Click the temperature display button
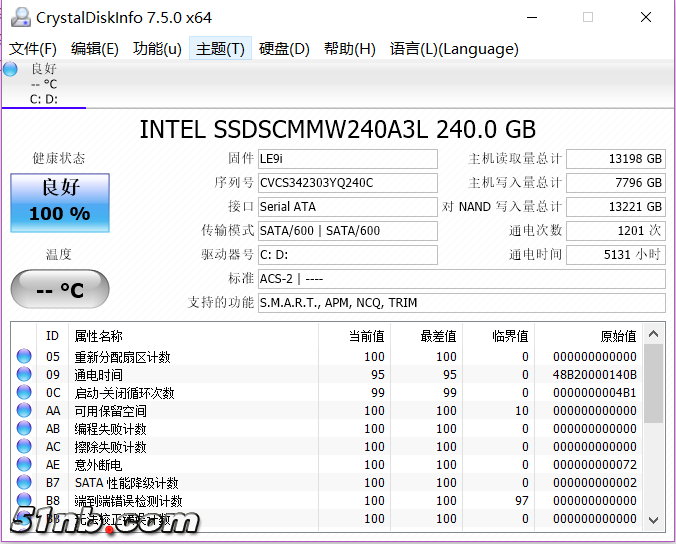676x544 pixels. tap(60, 290)
